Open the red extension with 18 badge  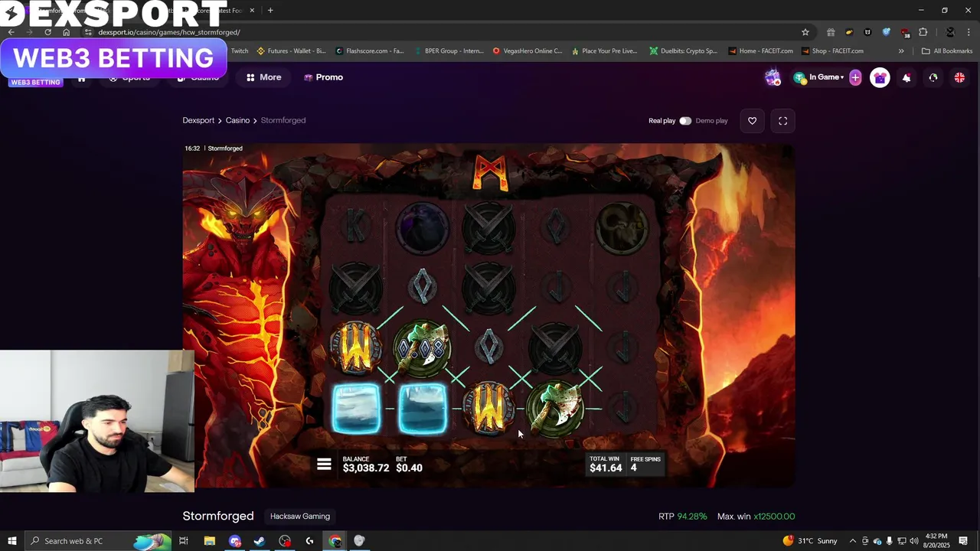[x=905, y=32]
